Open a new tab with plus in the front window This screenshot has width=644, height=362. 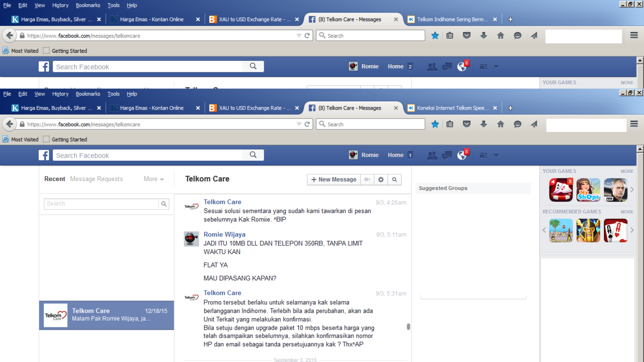pyautogui.click(x=511, y=108)
